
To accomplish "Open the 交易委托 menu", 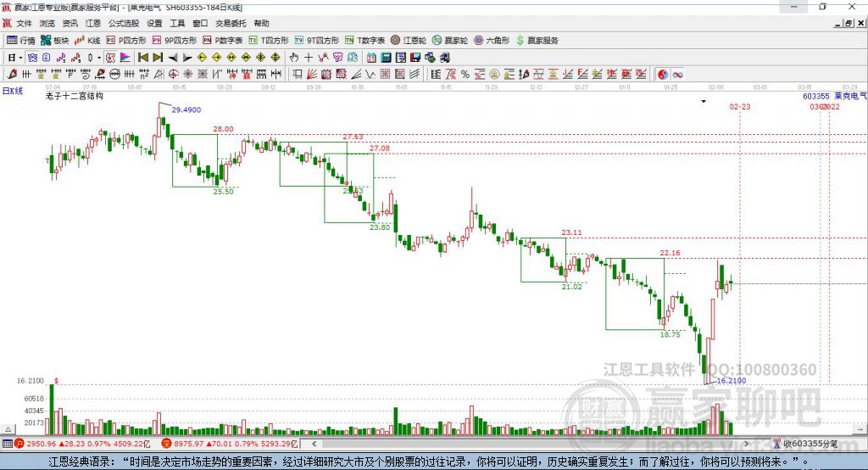I will [231, 23].
